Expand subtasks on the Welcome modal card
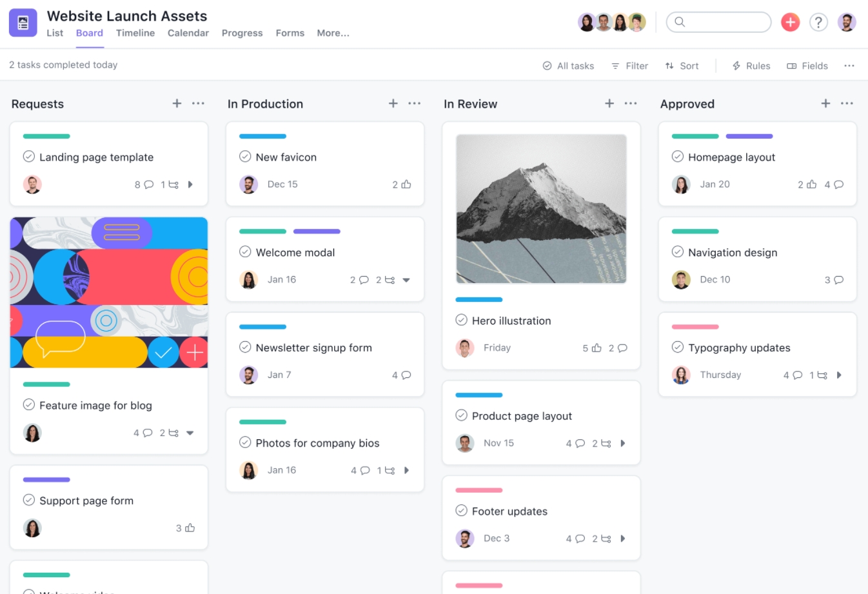This screenshot has height=594, width=868. point(406,280)
